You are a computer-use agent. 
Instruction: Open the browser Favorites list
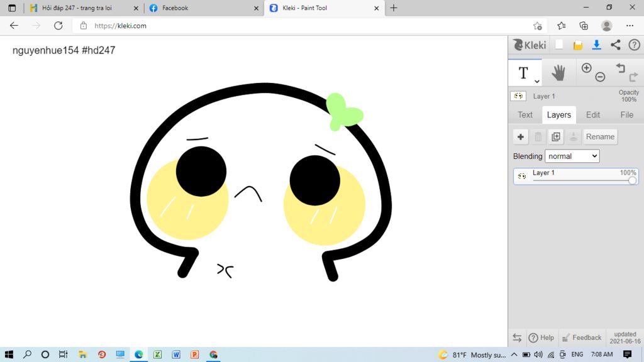[562, 25]
